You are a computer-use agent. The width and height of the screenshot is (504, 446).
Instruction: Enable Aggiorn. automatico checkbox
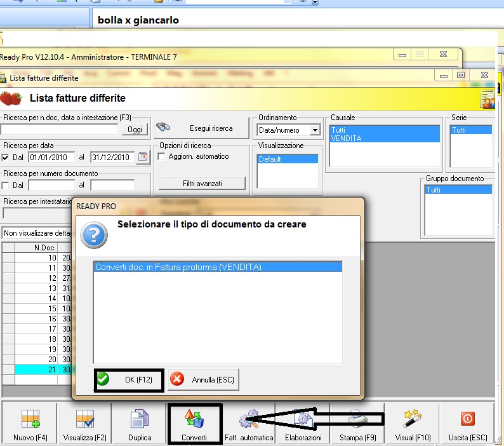point(162,156)
